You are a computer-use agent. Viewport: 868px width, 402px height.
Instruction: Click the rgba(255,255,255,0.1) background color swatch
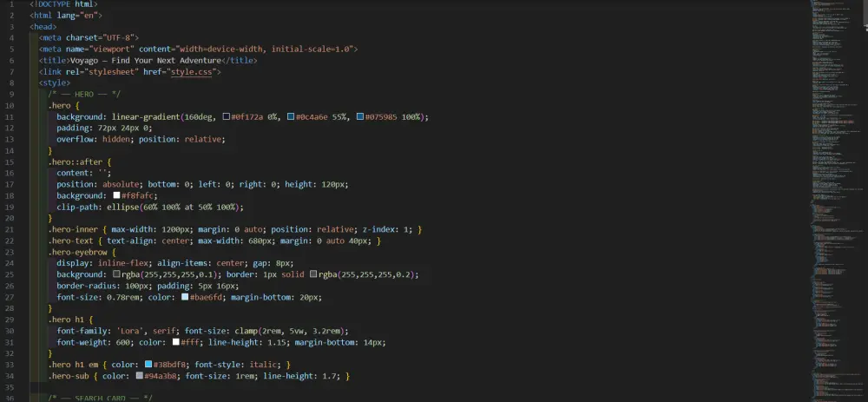(117, 274)
